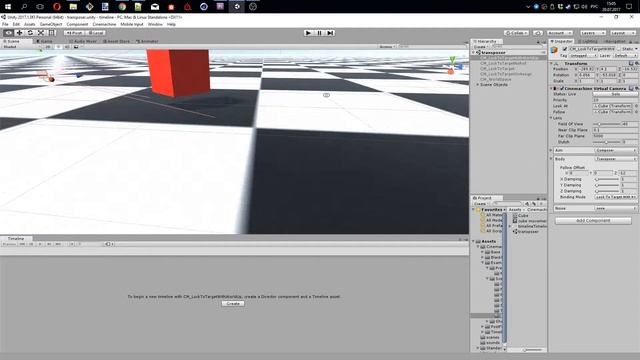Toggle Pivot/Center handle position
The width and height of the screenshot is (640, 360).
[74, 33]
